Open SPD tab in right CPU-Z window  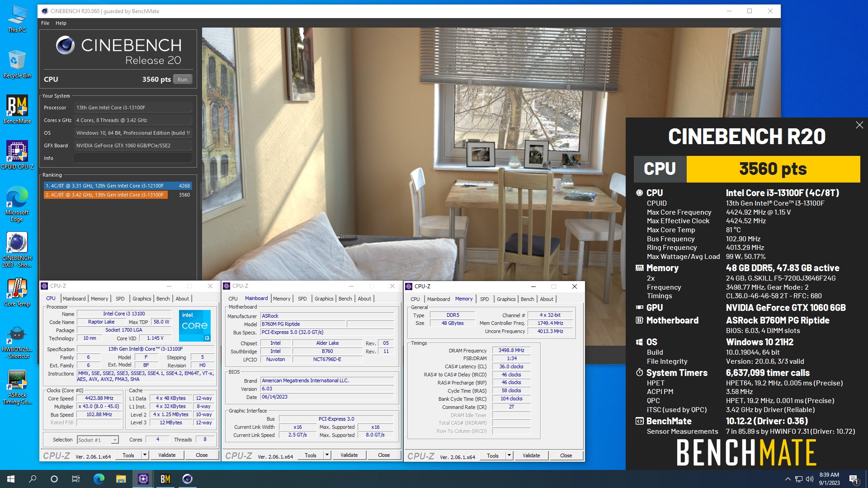pyautogui.click(x=485, y=299)
